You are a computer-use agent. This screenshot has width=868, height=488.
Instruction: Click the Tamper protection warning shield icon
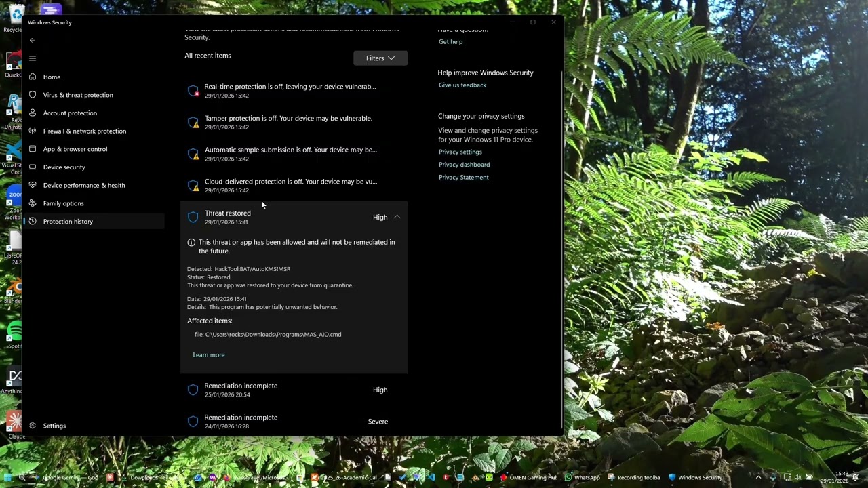point(193,123)
